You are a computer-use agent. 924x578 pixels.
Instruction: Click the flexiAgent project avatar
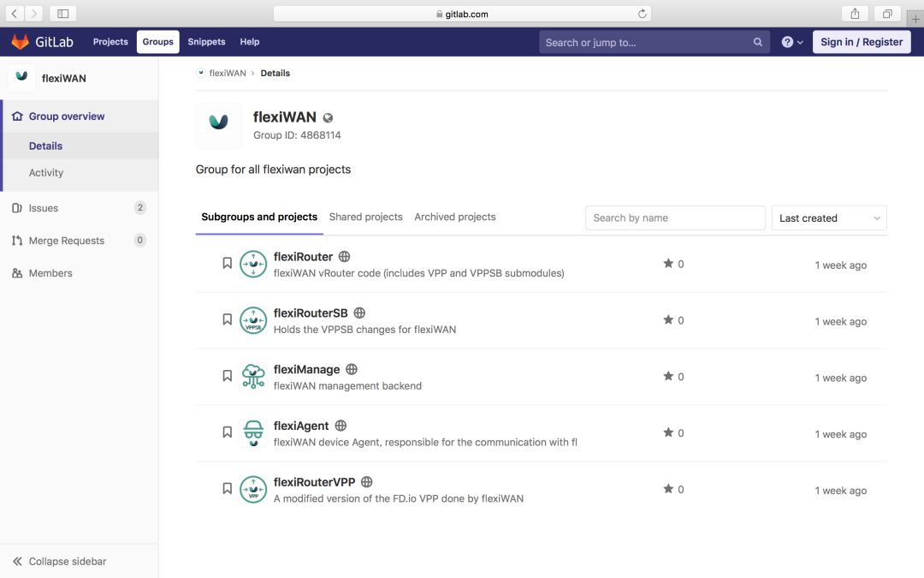[x=253, y=433]
